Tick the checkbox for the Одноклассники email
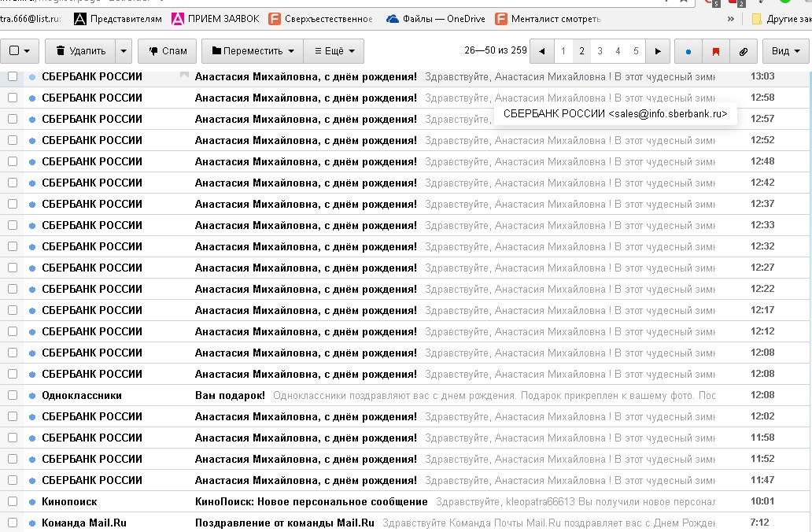Image resolution: width=812 pixels, height=532 pixels. [13, 395]
